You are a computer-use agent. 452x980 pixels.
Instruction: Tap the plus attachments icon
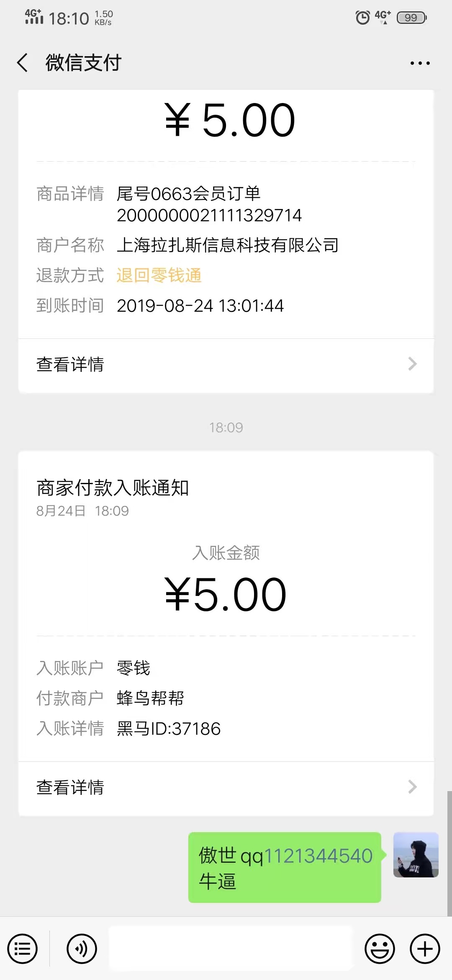424,949
